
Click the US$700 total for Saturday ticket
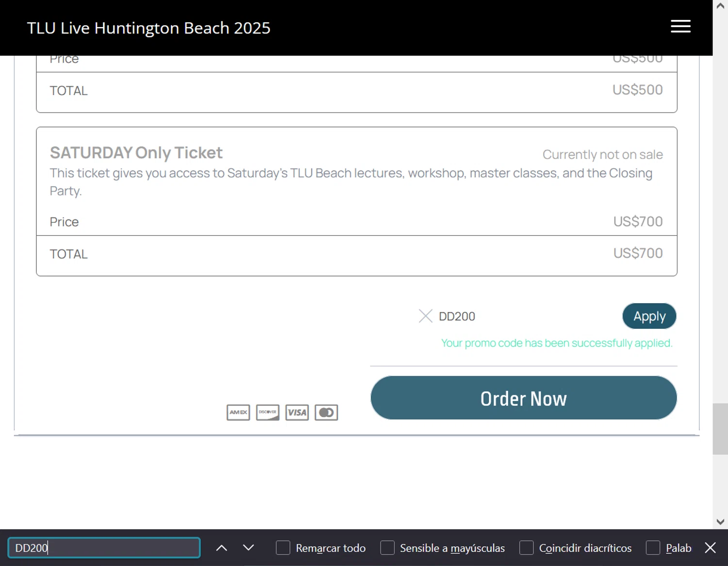tap(638, 253)
